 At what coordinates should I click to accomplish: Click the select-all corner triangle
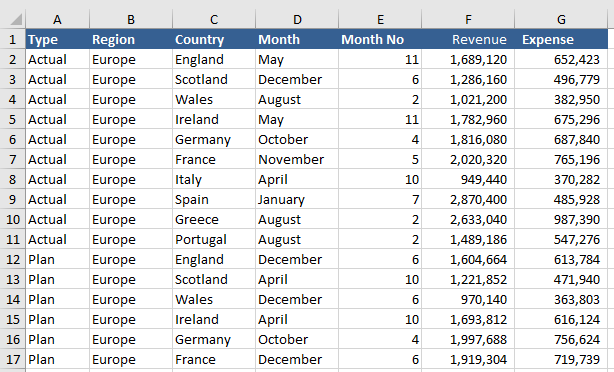tap(16, 19)
